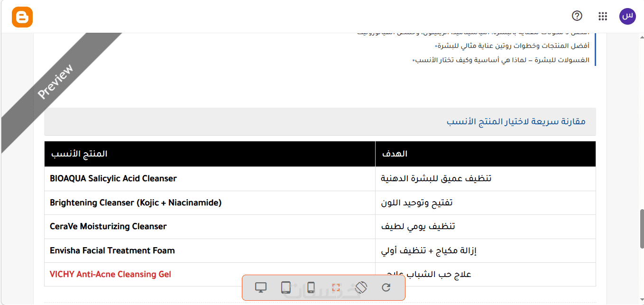The height and width of the screenshot is (305, 644).
Task: Select cell BIOAQUA Salicylic Acid Cleanser
Action: point(210,179)
